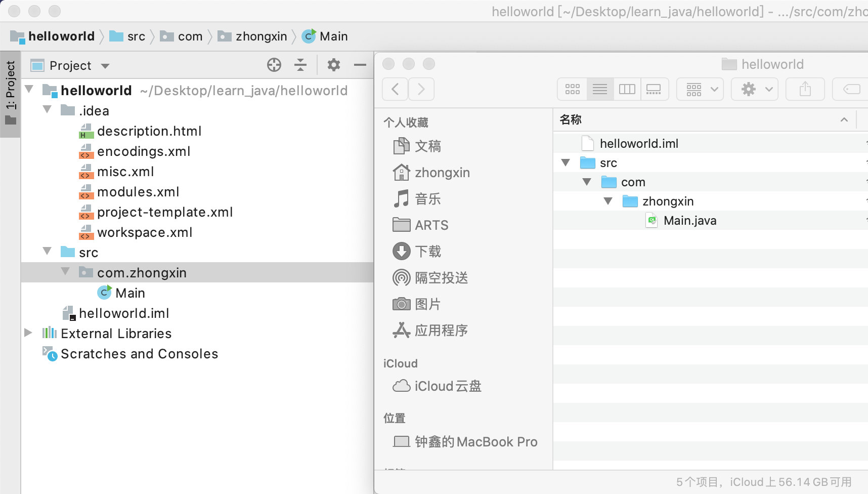Select helloworld.iml in Finder list

point(639,144)
